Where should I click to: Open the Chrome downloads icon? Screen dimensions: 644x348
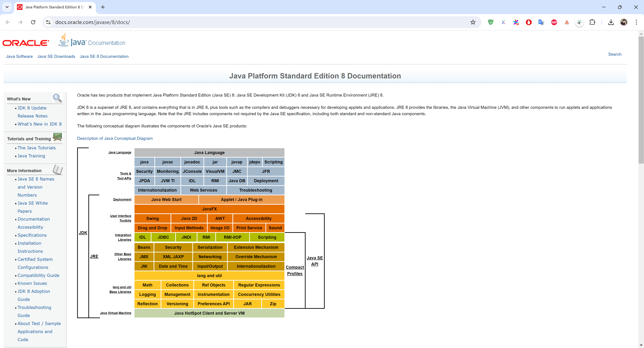tap(611, 22)
